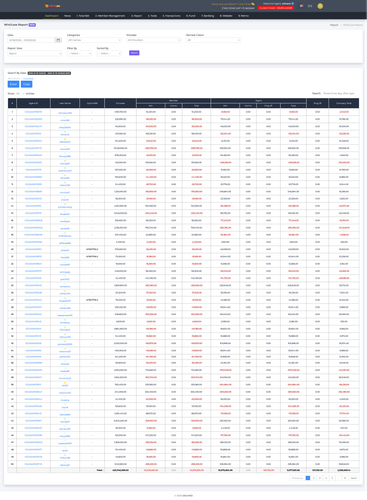Screen dimensions: 367x500
Task: Open the calendar icon beside the Date field
Action: (58, 40)
